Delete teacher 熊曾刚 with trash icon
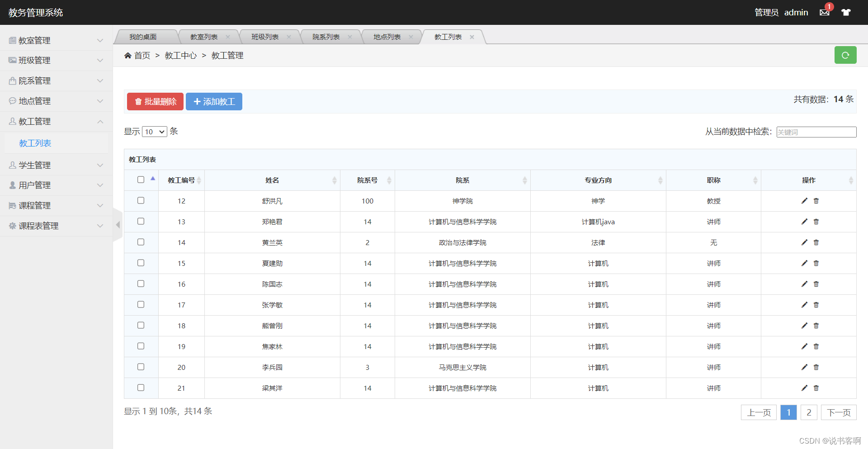This screenshot has width=868, height=449. (x=816, y=326)
